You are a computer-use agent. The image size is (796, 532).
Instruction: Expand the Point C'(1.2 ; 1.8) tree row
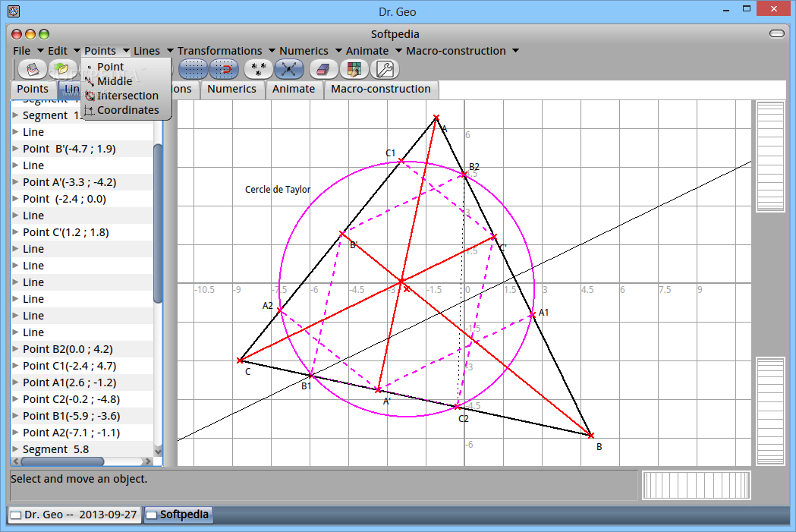pyautogui.click(x=15, y=232)
